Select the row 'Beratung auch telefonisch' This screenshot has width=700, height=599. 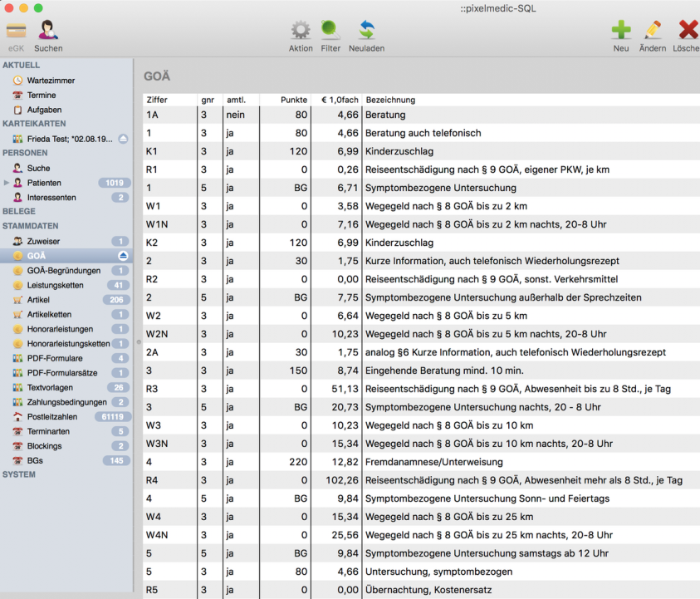[x=421, y=133]
